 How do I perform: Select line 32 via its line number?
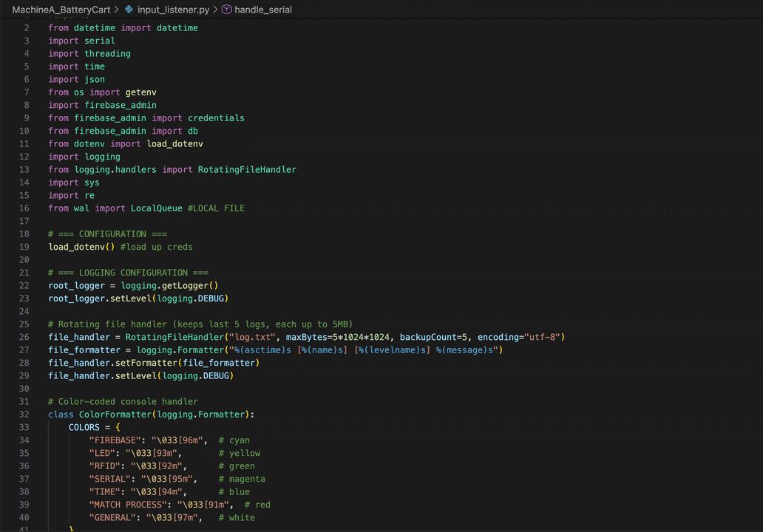(25, 415)
